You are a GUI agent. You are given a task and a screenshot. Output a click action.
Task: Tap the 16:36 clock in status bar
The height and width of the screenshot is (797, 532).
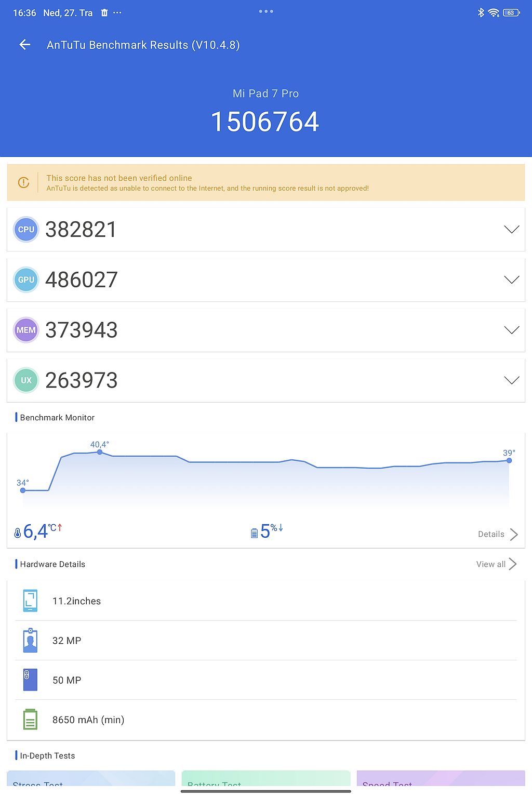(x=24, y=13)
